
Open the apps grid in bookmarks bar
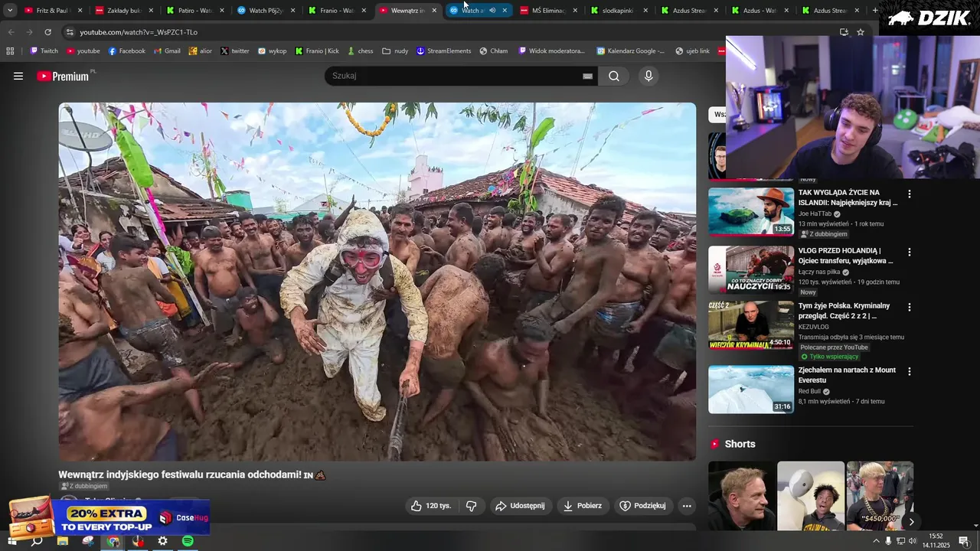pos(10,51)
